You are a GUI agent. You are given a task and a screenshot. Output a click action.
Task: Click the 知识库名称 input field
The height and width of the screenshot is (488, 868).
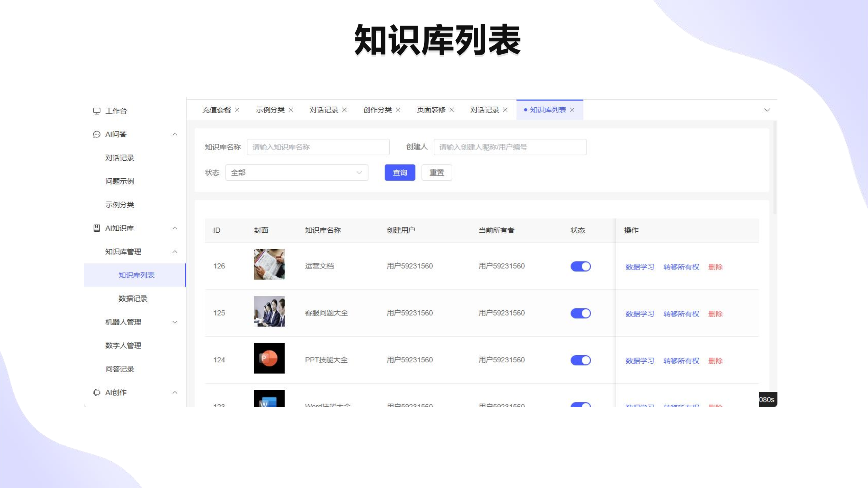point(318,147)
